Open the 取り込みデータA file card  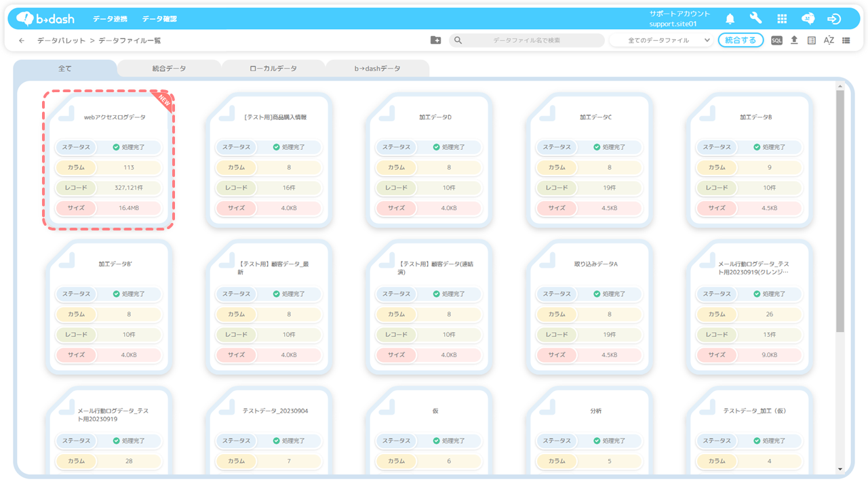[x=590, y=307]
